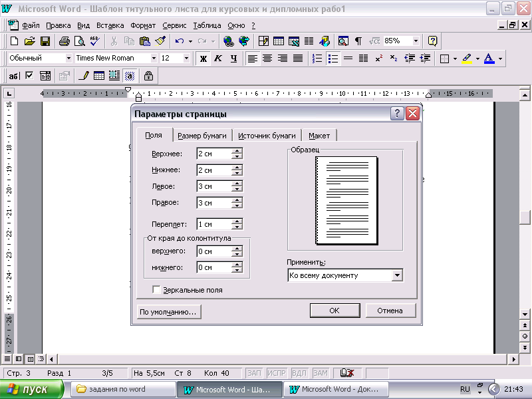Run spelling check icon
This screenshot has height=399, width=532.
95,41
